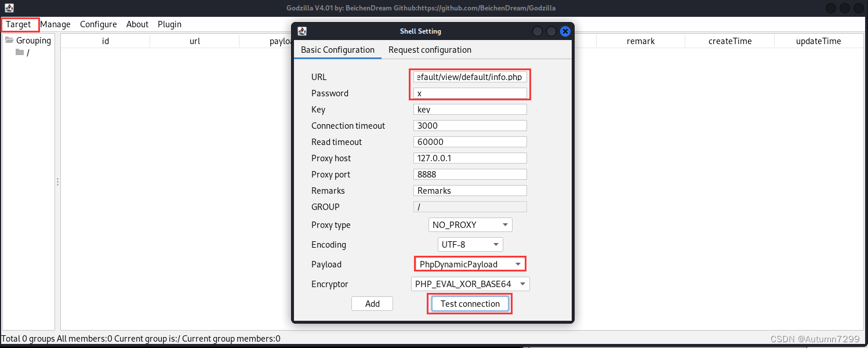This screenshot has height=348, width=868.
Task: Open the Plugin menu
Action: tap(169, 24)
